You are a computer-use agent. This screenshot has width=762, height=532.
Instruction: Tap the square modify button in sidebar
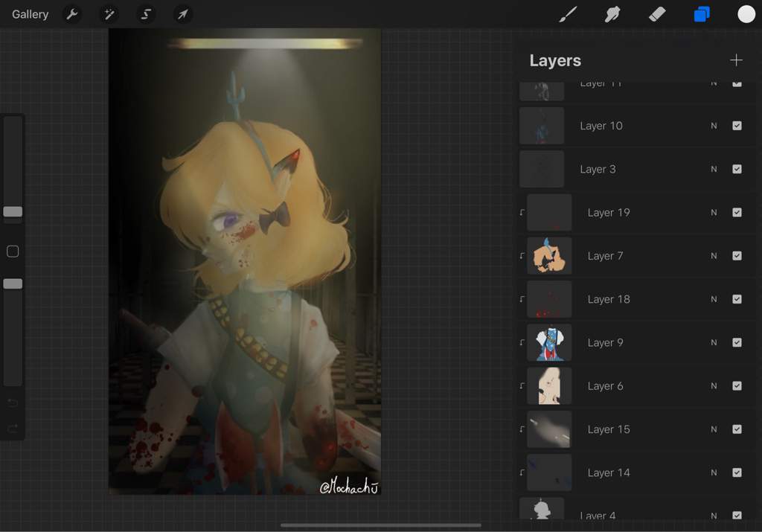(x=13, y=251)
